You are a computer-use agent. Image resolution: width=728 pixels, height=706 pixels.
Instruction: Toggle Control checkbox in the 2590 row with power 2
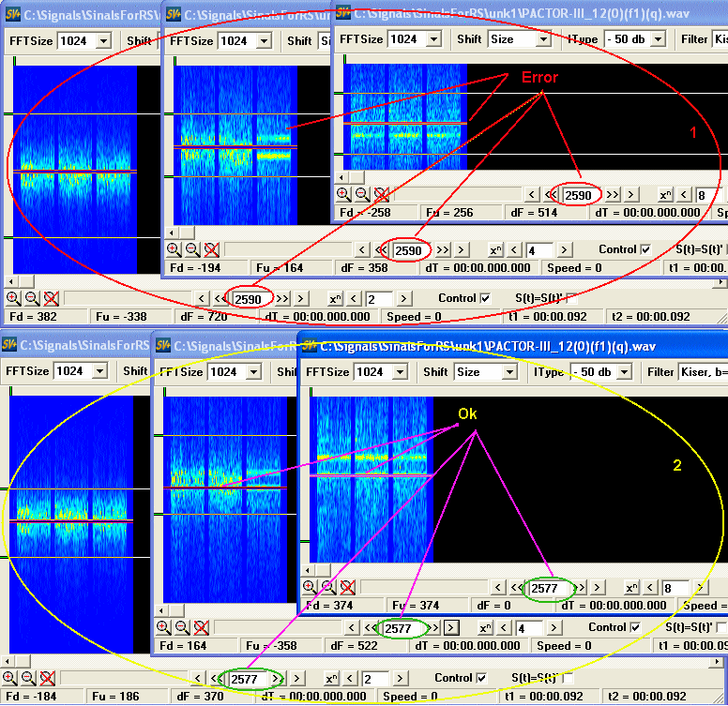click(x=484, y=298)
